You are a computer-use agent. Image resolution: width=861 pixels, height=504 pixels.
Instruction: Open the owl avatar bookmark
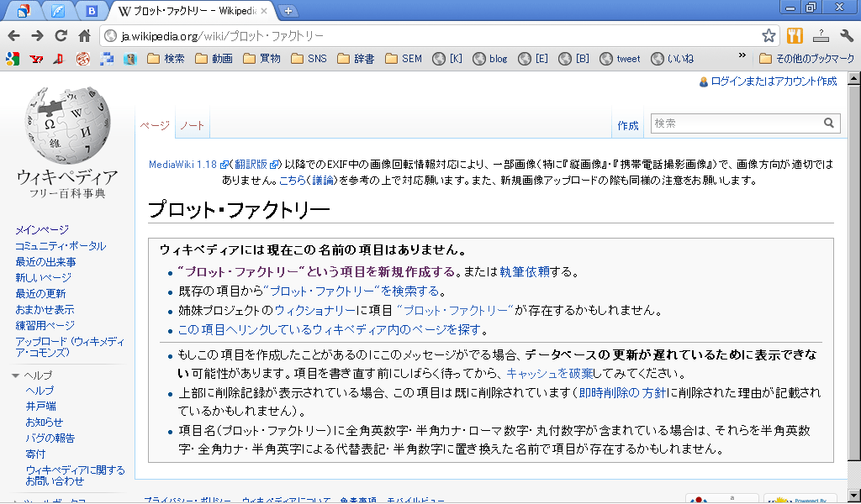point(130,59)
